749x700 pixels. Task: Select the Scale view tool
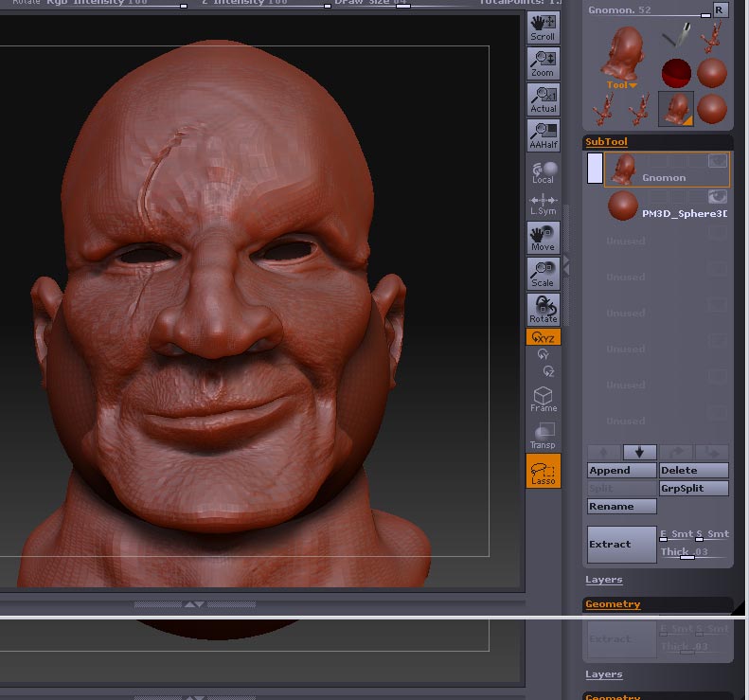point(544,274)
